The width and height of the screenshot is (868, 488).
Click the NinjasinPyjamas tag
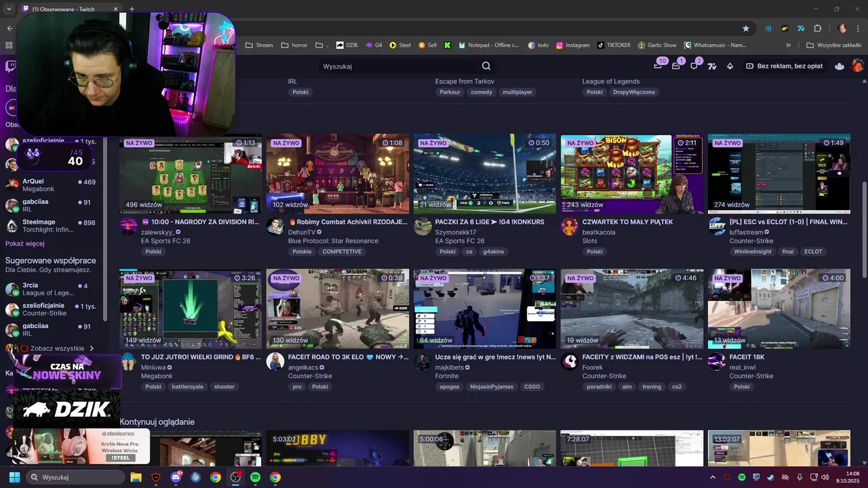[x=492, y=387]
